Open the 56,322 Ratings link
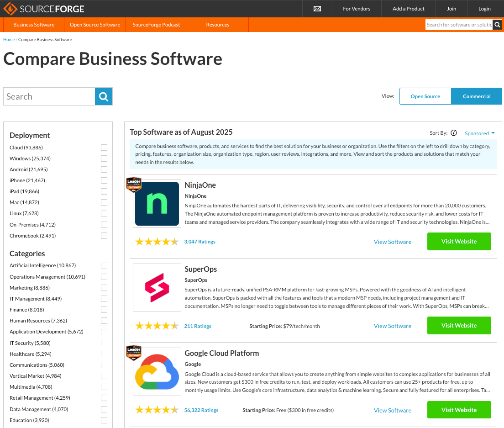The image size is (504, 428). point(201,410)
